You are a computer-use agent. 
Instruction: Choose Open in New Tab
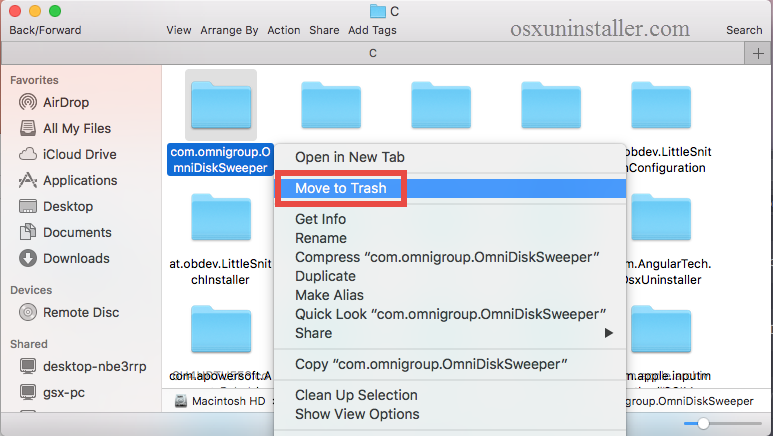click(450, 157)
